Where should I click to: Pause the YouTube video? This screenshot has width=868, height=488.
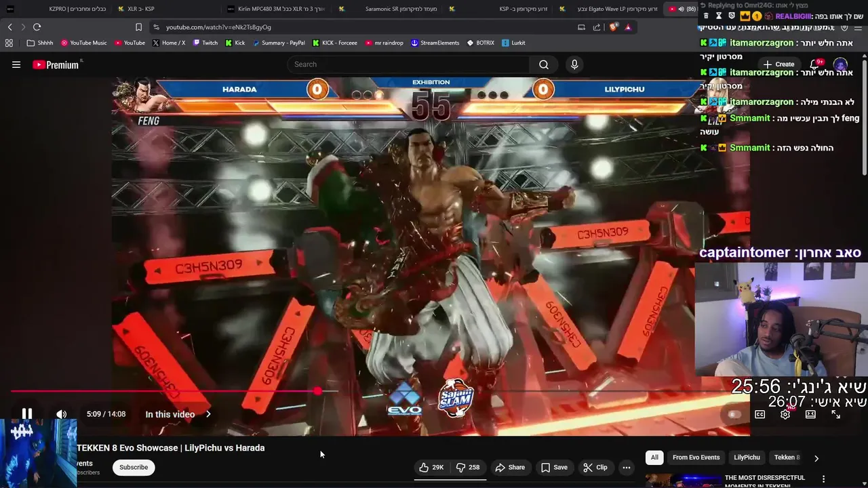[x=26, y=413]
